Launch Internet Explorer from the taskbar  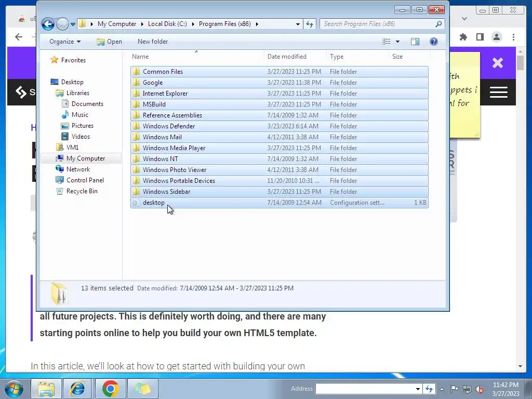tap(77, 389)
